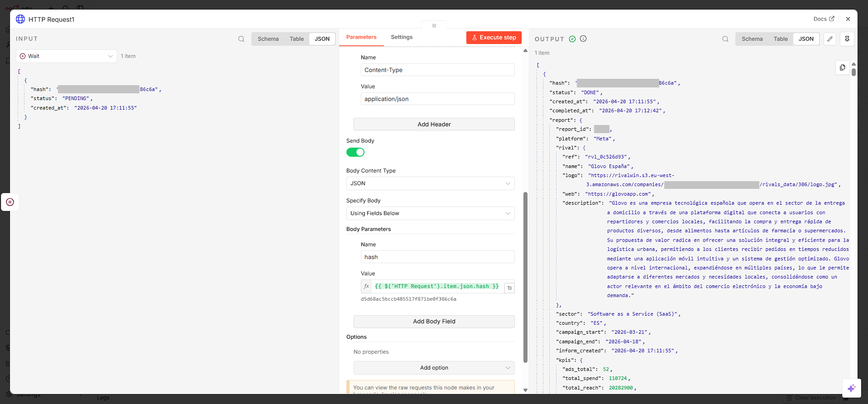The image size is (868, 404).
Task: Open the Body Content Type JSON dropdown
Action: 430,183
